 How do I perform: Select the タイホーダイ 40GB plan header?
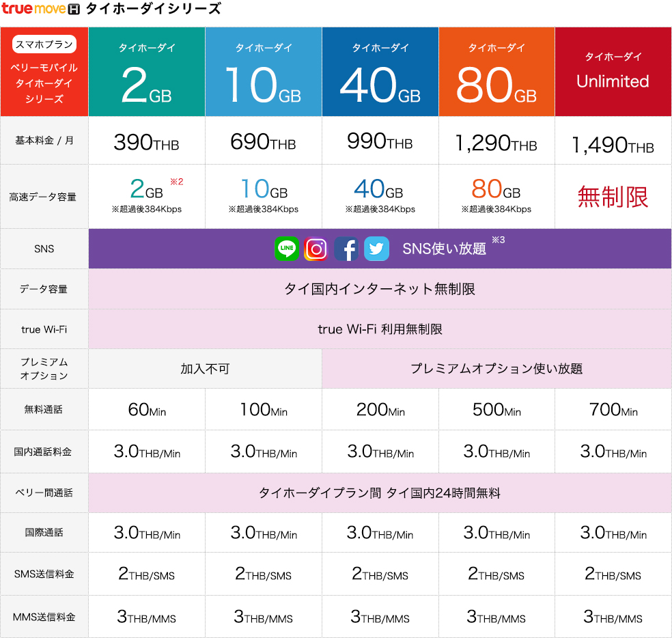click(380, 72)
